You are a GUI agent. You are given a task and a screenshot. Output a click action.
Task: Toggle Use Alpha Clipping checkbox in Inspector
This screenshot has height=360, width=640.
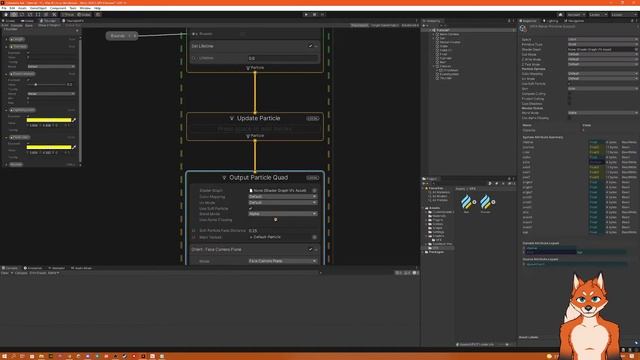pyautogui.click(x=570, y=118)
